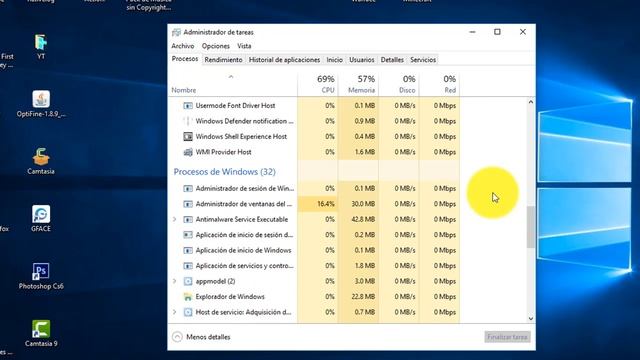Viewport: 640px width, 360px height.
Task: Click the 22.8 MB memory cell
Action: pos(358,297)
